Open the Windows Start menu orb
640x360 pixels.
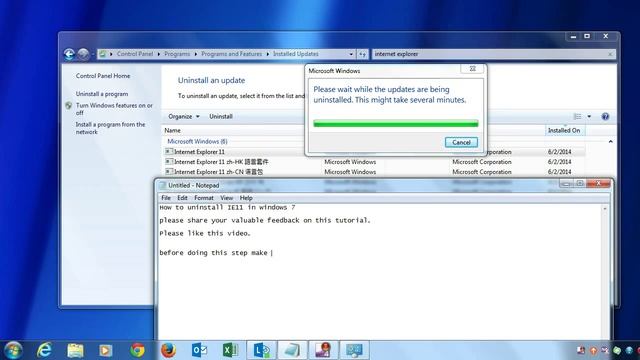(x=13, y=350)
